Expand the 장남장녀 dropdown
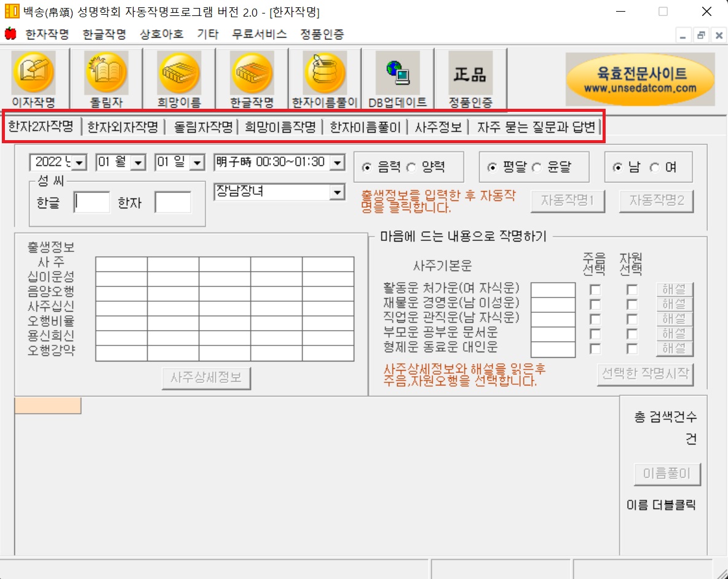Image resolution: width=728 pixels, height=579 pixels. click(338, 192)
